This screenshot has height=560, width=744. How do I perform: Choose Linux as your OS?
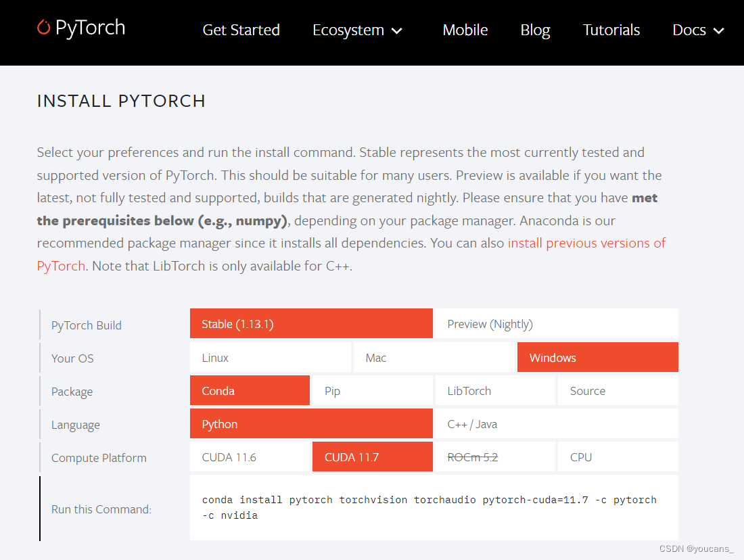(x=271, y=357)
